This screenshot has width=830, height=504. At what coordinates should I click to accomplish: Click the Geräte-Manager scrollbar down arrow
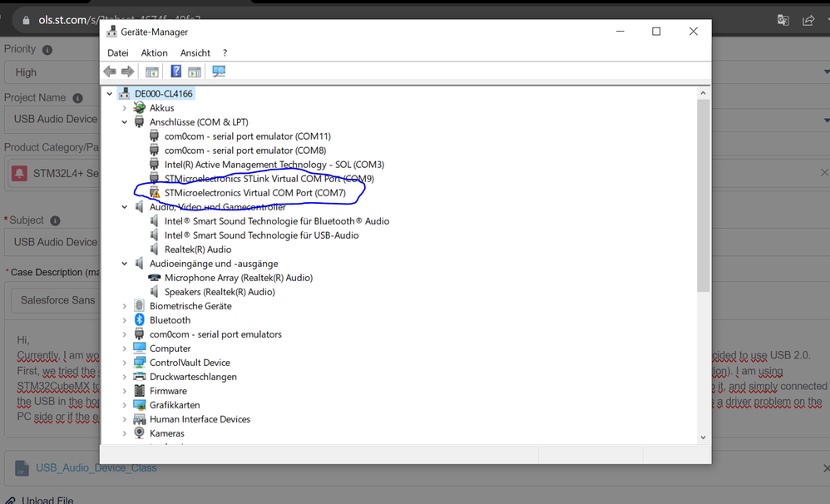pyautogui.click(x=703, y=437)
